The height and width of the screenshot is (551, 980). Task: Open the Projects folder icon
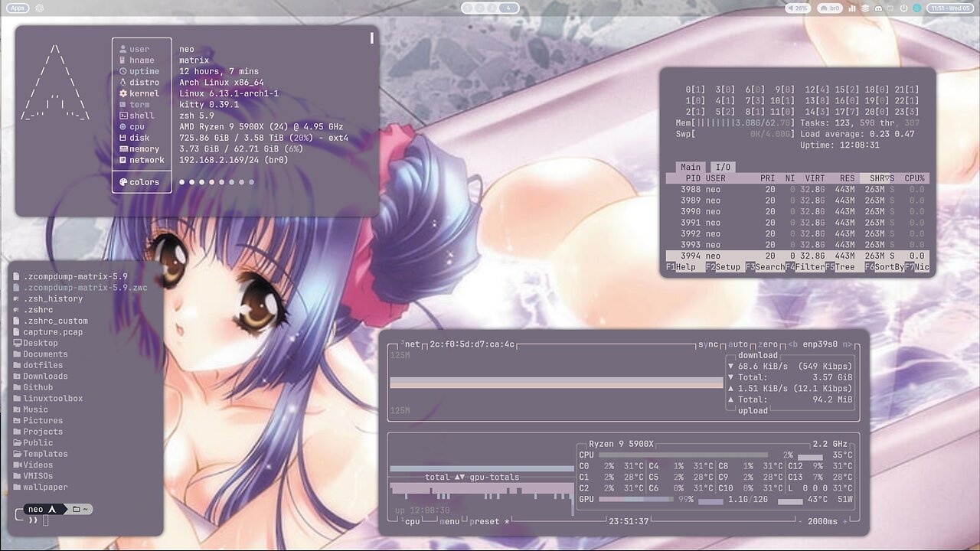[x=17, y=432]
